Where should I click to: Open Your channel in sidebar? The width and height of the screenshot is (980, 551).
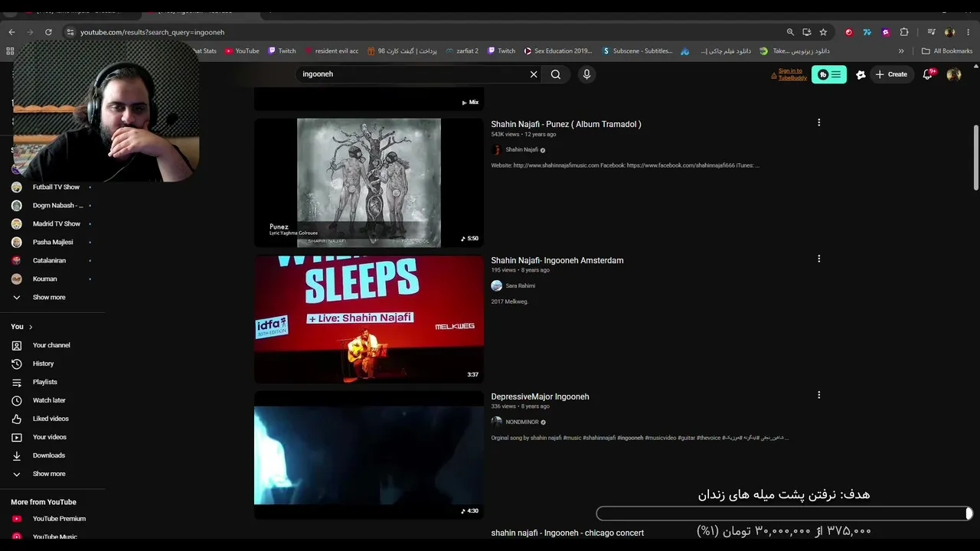coord(52,345)
